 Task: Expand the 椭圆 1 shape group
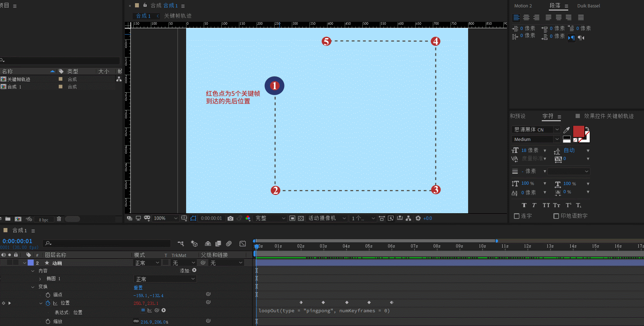(40, 279)
